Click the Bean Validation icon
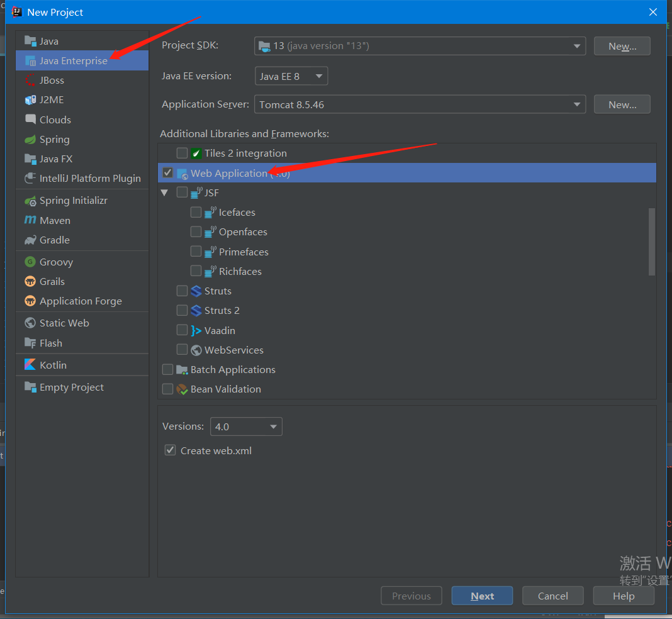Image resolution: width=672 pixels, height=619 pixels. click(182, 389)
